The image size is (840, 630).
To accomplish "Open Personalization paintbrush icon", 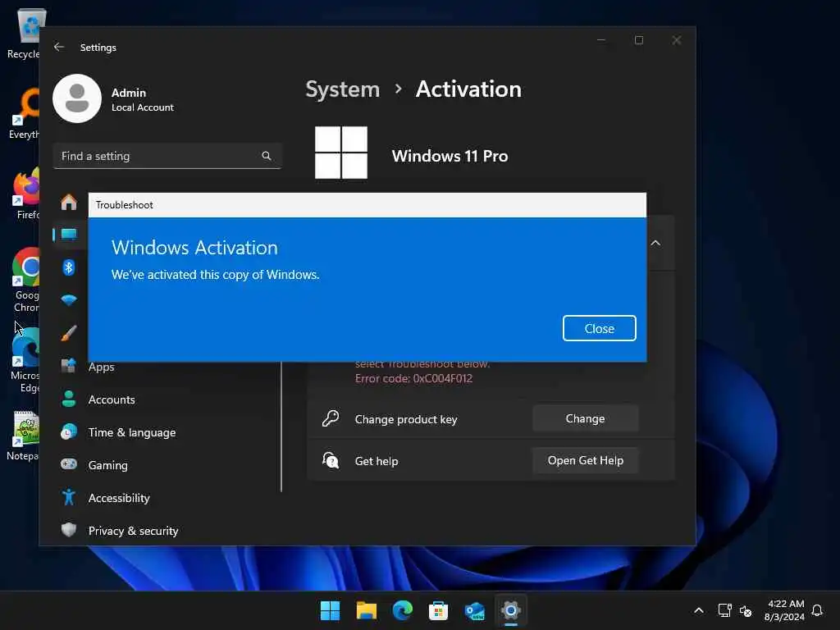I will tap(69, 333).
